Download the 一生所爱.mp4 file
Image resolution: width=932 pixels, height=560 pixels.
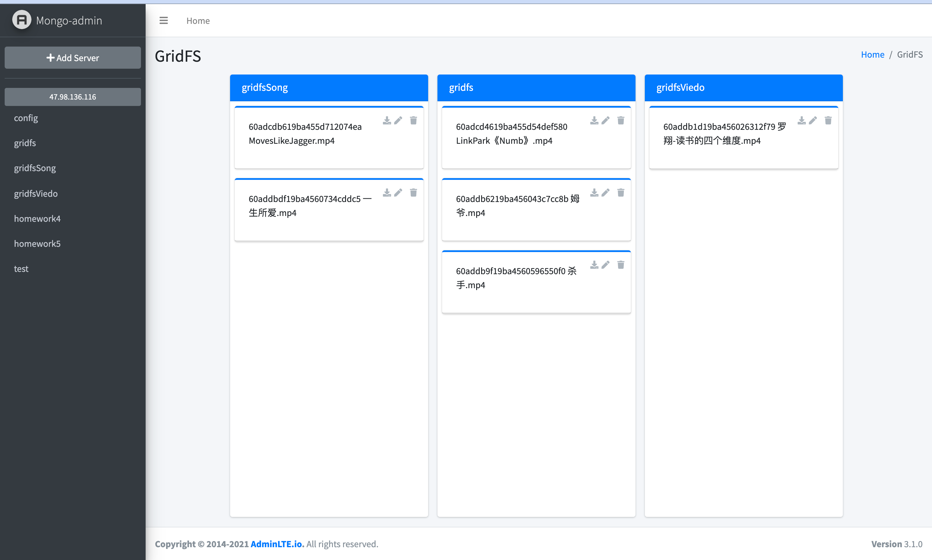pyautogui.click(x=386, y=193)
